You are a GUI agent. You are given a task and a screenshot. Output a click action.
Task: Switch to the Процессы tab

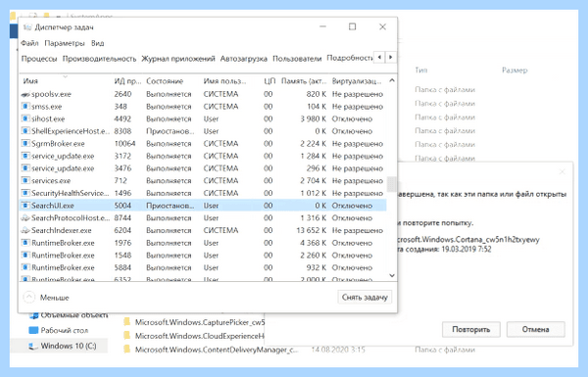[x=39, y=59]
